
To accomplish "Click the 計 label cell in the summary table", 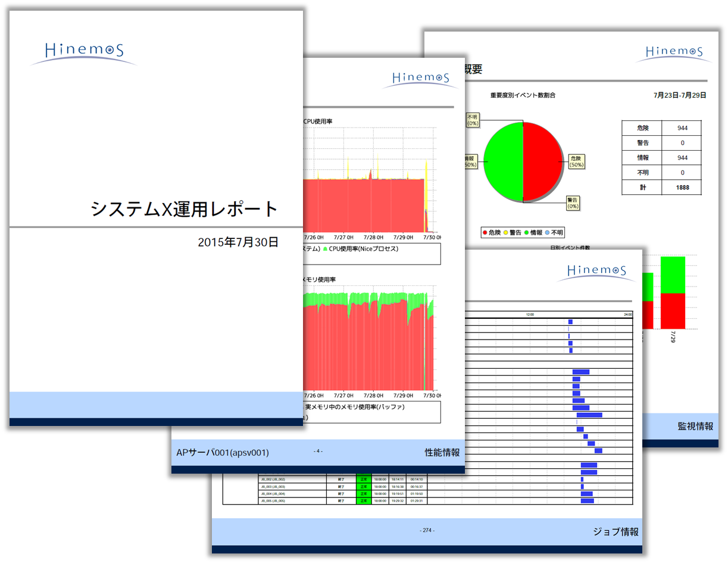I will pos(643,188).
